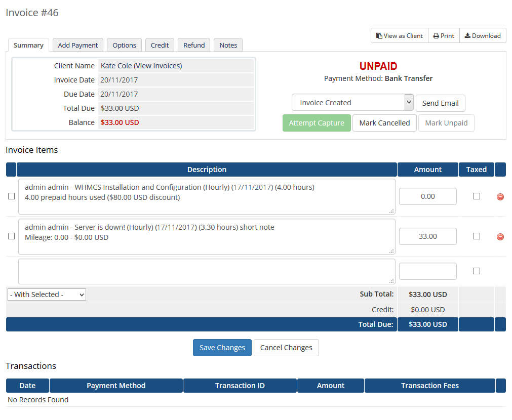The width and height of the screenshot is (512, 420).
Task: Click the Description column header
Action: coord(207,170)
